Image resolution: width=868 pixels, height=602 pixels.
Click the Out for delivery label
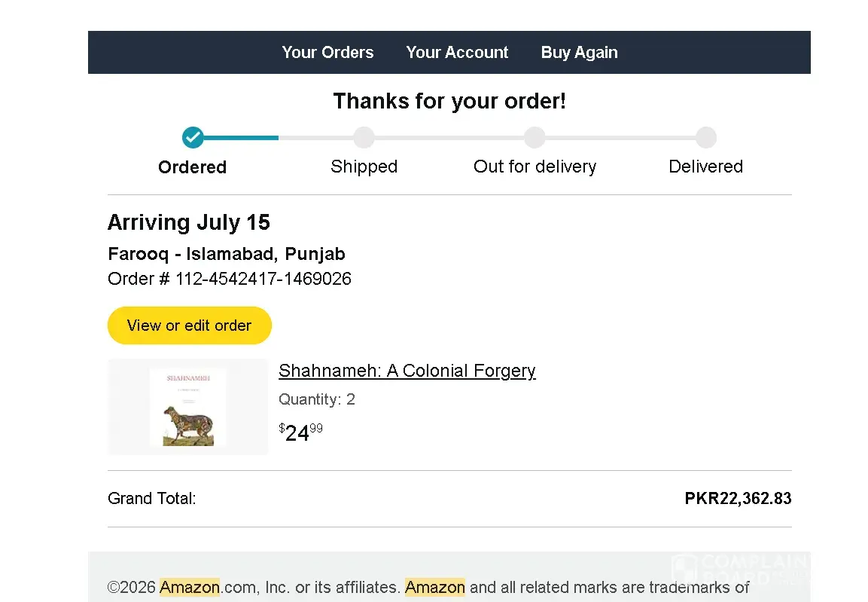[x=535, y=167]
